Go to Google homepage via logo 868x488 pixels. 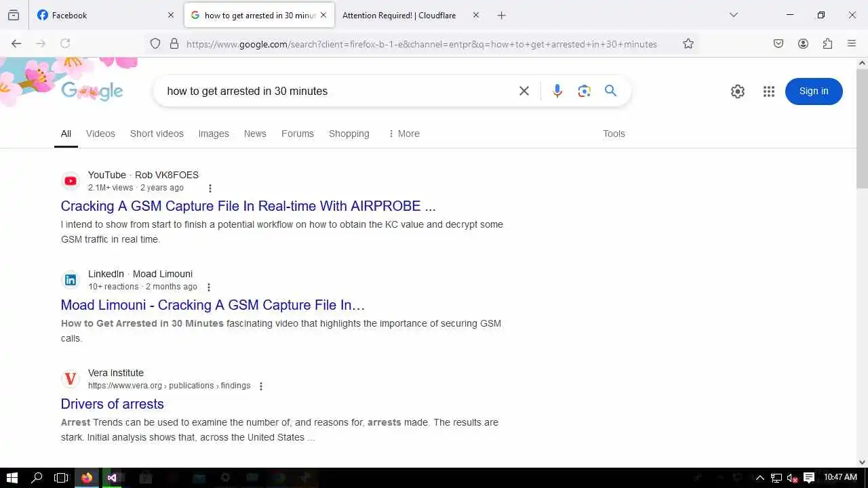tap(92, 91)
